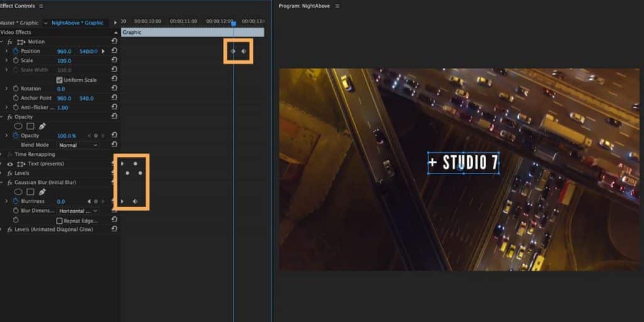The height and width of the screenshot is (322, 644).
Task: Select the first Position keyframe in timeline
Action: click(x=233, y=51)
